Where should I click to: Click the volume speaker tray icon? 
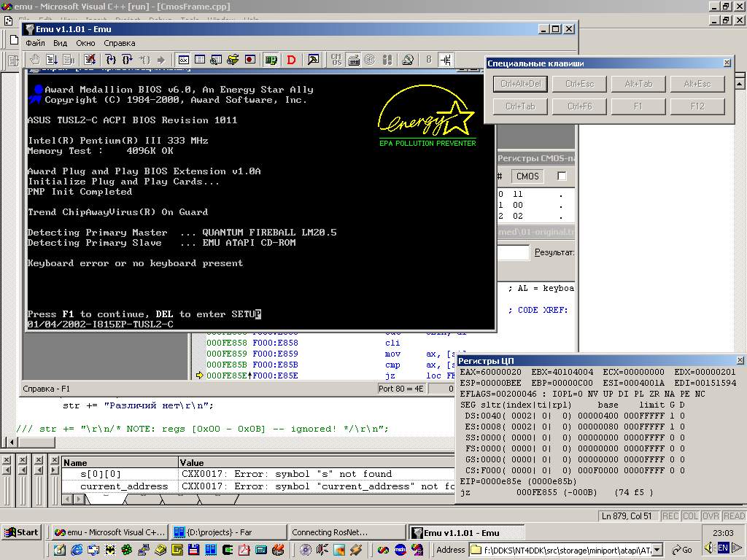click(x=708, y=548)
